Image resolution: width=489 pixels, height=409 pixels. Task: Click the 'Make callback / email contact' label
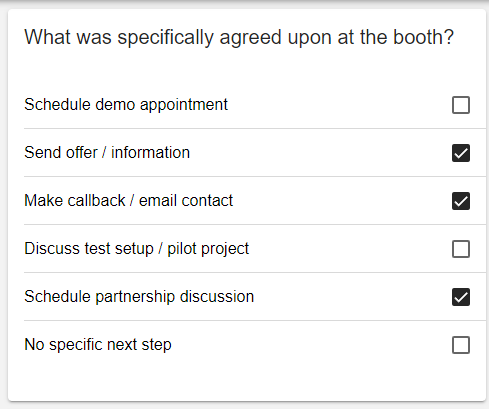(x=128, y=201)
